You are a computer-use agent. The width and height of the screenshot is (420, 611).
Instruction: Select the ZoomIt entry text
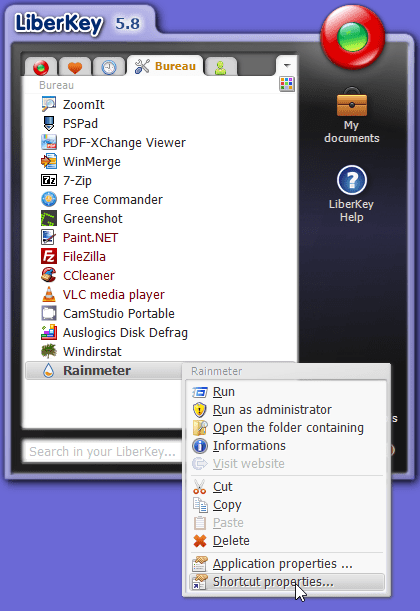84,104
